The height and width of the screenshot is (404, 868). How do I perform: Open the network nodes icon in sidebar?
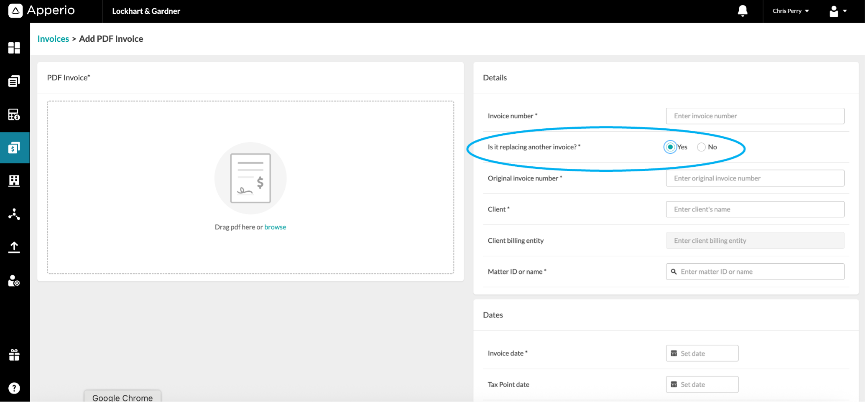coord(14,214)
